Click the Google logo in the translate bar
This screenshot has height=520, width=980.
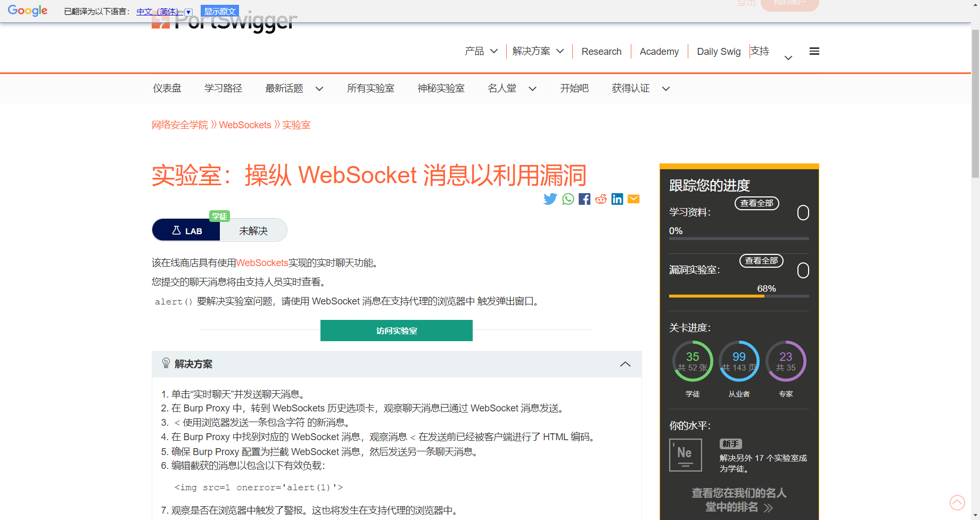tap(28, 11)
